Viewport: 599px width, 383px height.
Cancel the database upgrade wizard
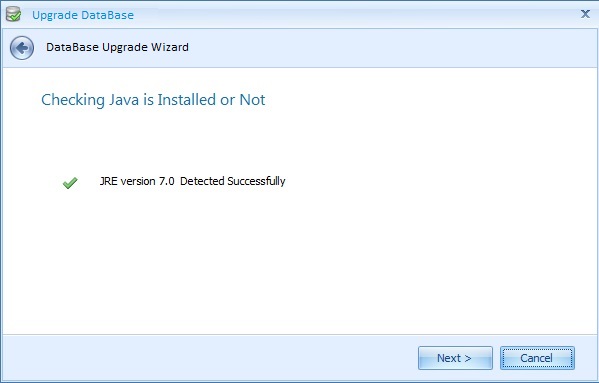[537, 358]
